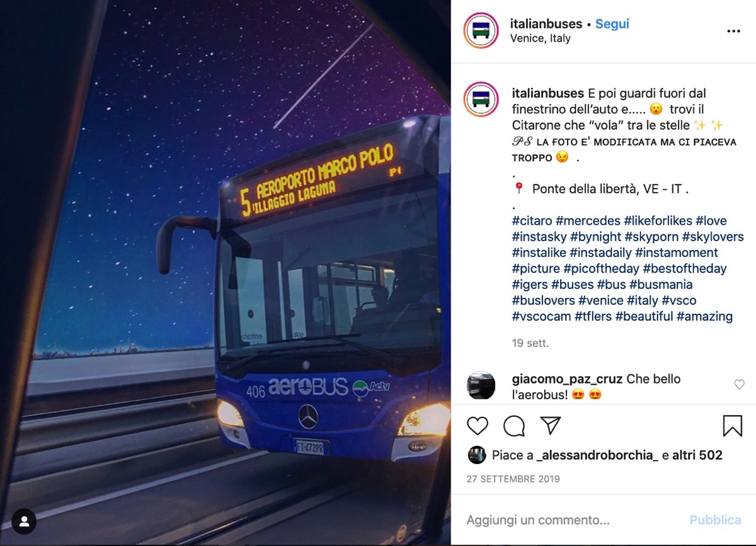Follow the account with the Segui link

point(612,24)
